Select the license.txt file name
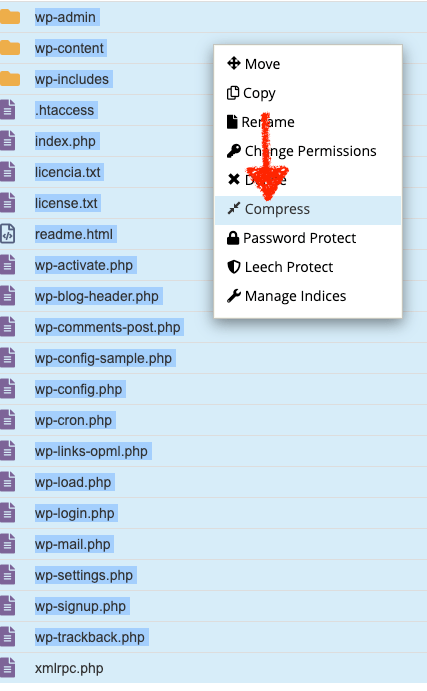427x691 pixels. click(x=67, y=203)
